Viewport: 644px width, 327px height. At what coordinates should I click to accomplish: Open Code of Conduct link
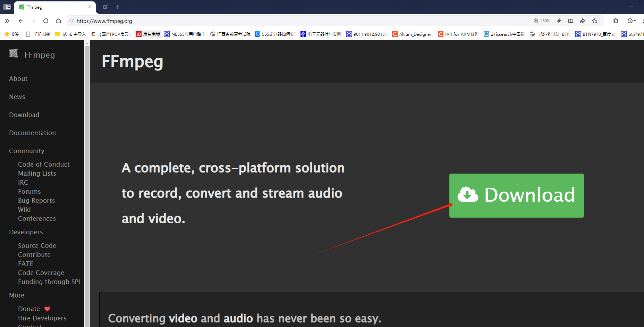[x=44, y=164]
